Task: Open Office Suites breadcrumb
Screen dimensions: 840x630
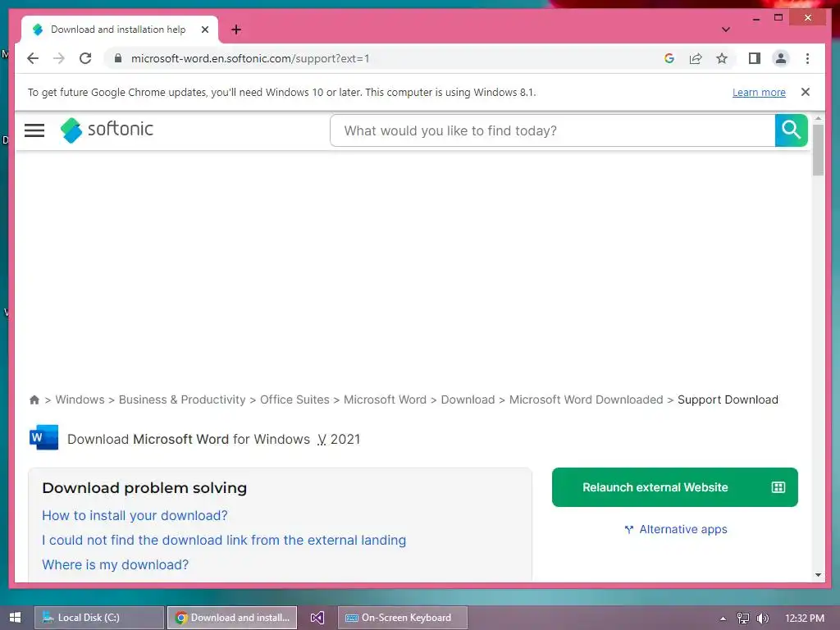Action: tap(294, 399)
